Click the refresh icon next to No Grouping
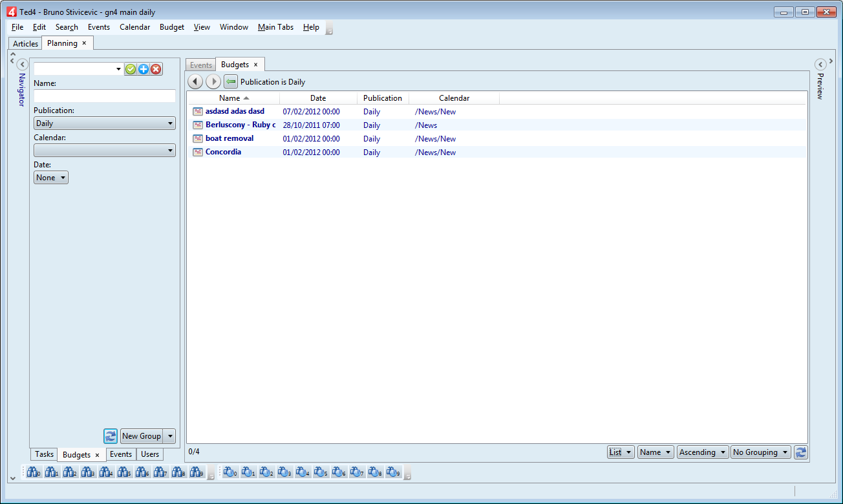The height and width of the screenshot is (504, 843). [801, 452]
